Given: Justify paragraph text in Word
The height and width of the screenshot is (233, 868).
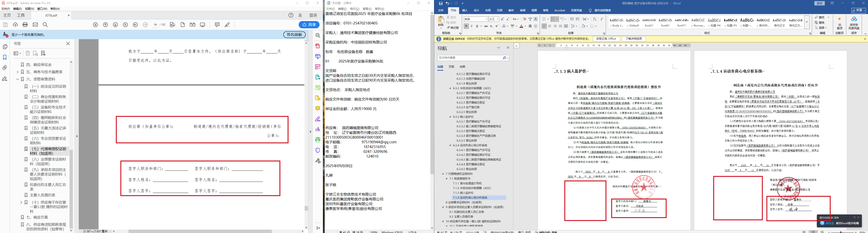Looking at the screenshot, I should tap(560, 26).
